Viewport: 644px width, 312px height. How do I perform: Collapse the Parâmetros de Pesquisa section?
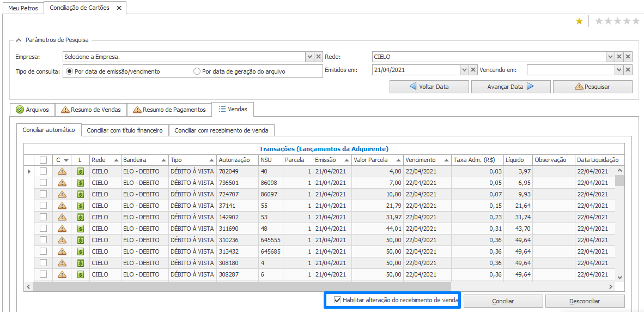(19, 40)
